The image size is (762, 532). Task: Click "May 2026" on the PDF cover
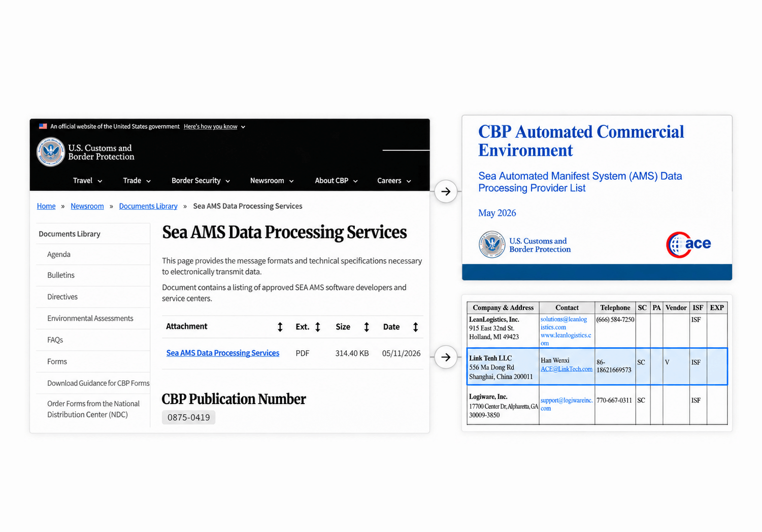pos(497,213)
